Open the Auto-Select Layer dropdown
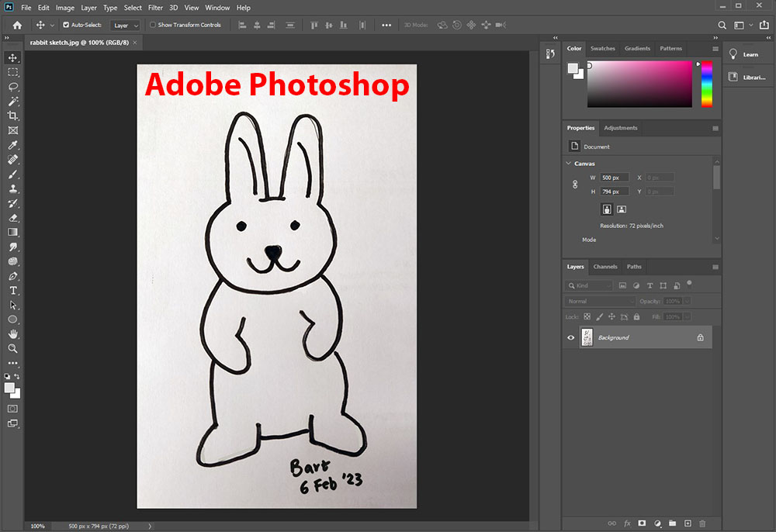Viewport: 776px width, 532px height. 125,26
